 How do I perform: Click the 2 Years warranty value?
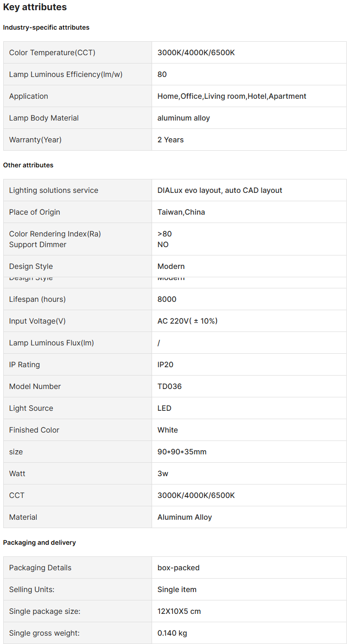[x=171, y=140]
